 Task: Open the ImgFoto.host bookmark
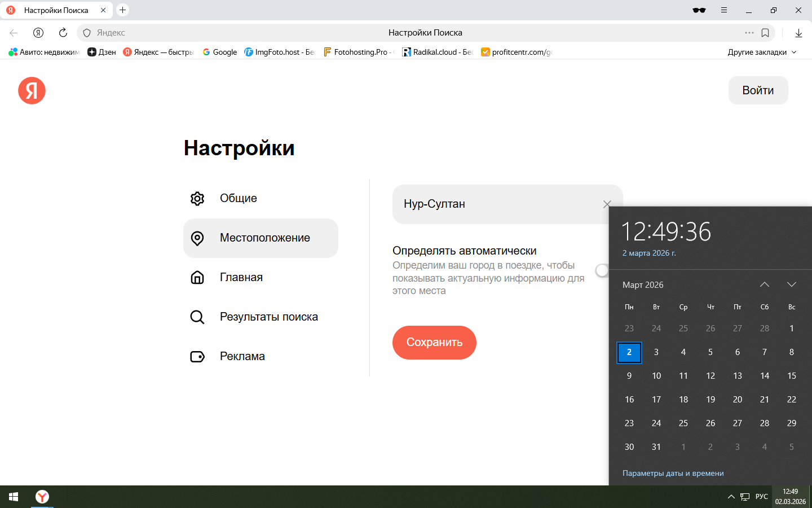click(279, 52)
